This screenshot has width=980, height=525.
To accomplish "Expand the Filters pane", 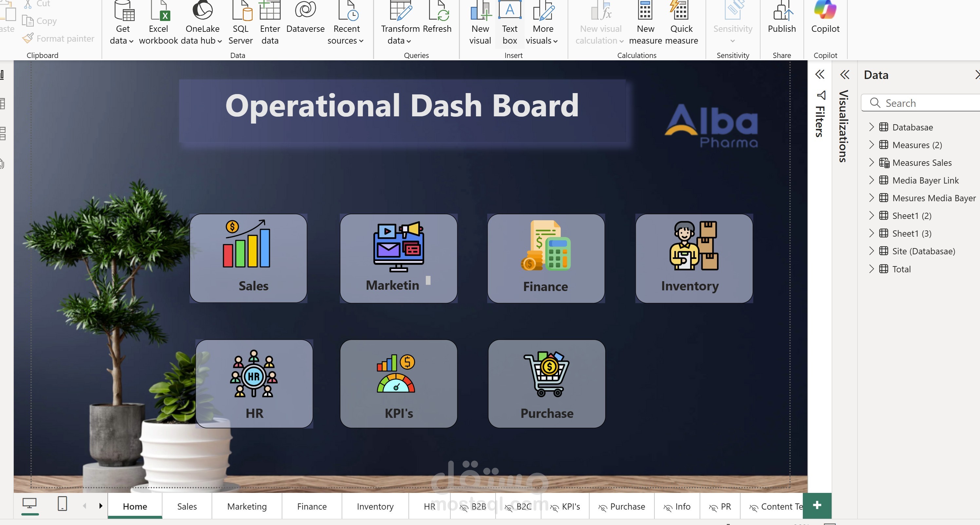I will (x=820, y=74).
